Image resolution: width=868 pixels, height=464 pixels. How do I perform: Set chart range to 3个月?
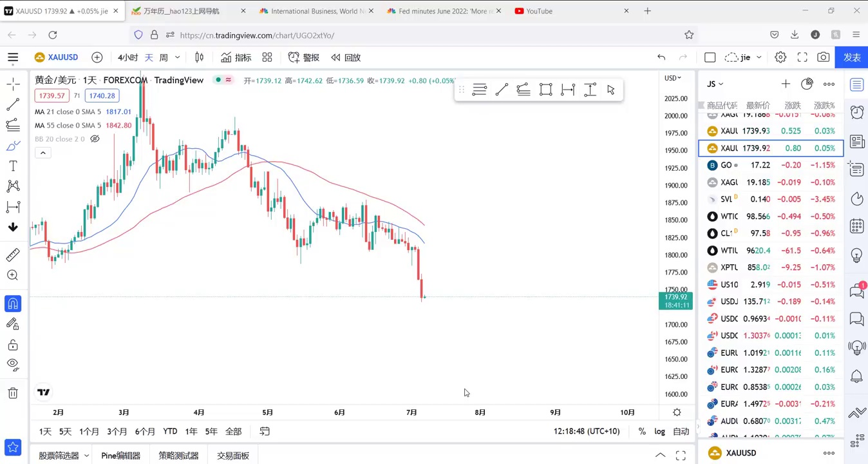pyautogui.click(x=117, y=431)
